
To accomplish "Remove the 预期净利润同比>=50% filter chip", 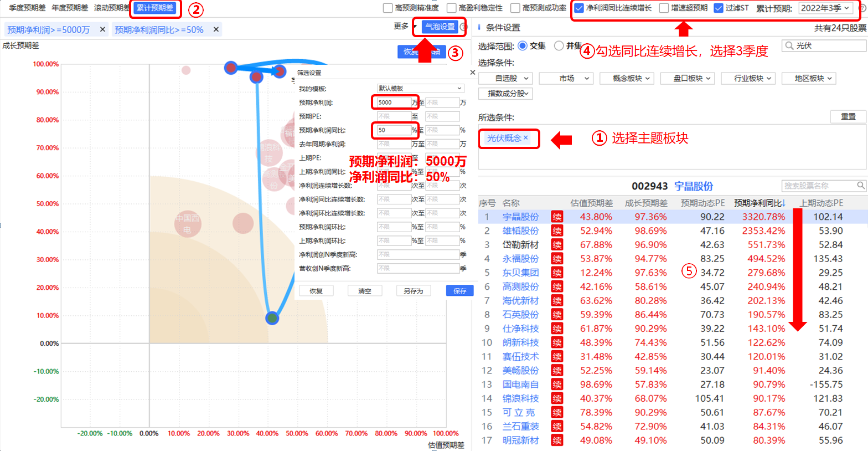I will tap(216, 29).
